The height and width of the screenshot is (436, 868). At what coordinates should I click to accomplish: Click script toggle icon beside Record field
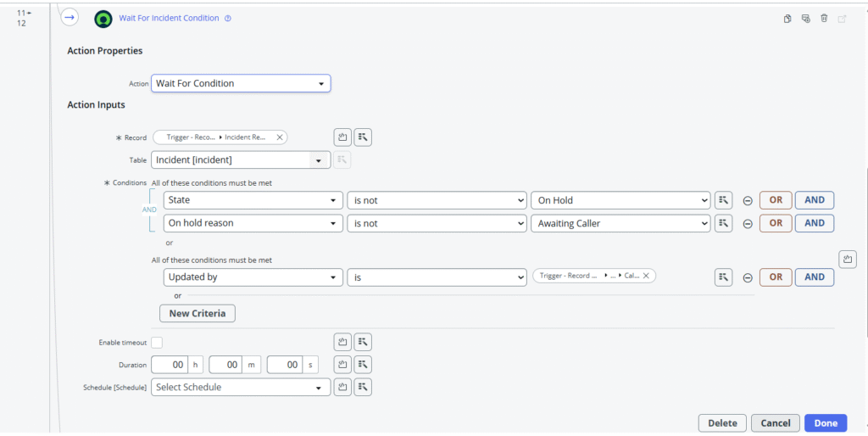(x=343, y=137)
